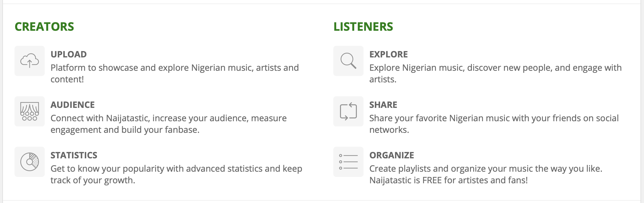Click the statistics pie chart icon

[x=30, y=162]
